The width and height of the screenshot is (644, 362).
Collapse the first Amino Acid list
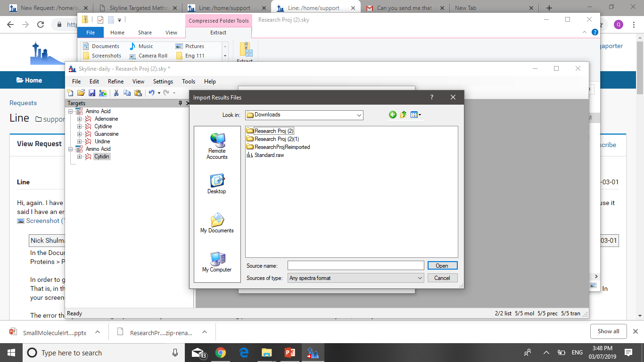pyautogui.click(x=71, y=111)
